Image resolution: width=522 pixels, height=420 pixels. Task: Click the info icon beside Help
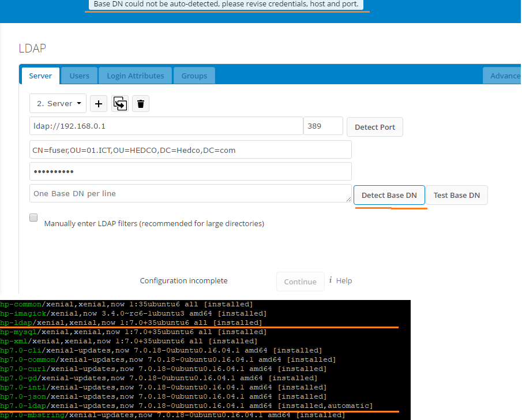click(x=331, y=280)
